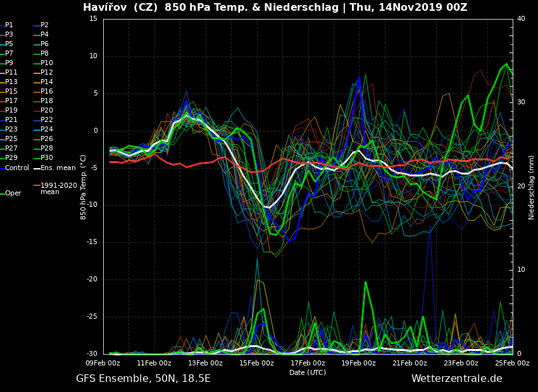Image resolution: width=538 pixels, height=392 pixels.
Task: Click the 850 hPa Temp. axis label
Action: coord(84,187)
